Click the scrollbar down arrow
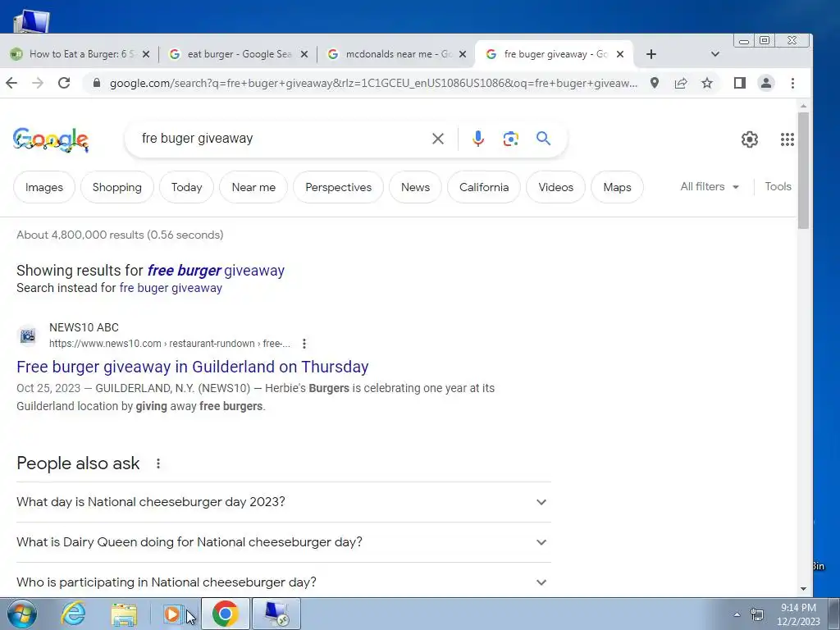Image resolution: width=840 pixels, height=630 pixels. coord(803,589)
